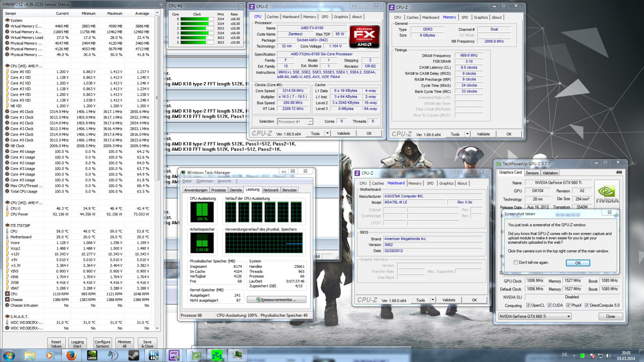The height and width of the screenshot is (362, 644).
Task: Switch to the Prozesse tab in Task-Manager
Action: [218, 190]
